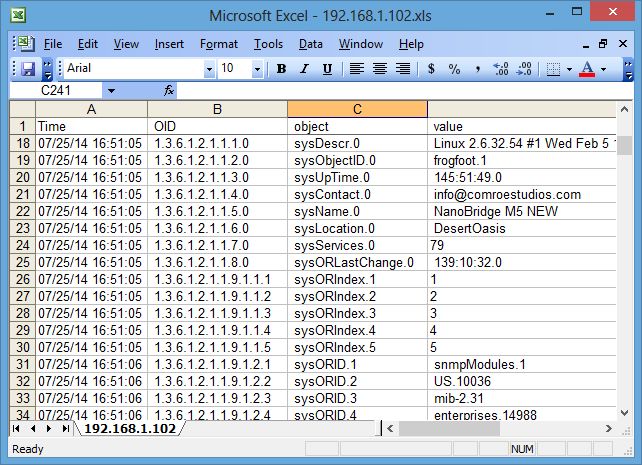Close the workbook with menu bar X

[623, 43]
